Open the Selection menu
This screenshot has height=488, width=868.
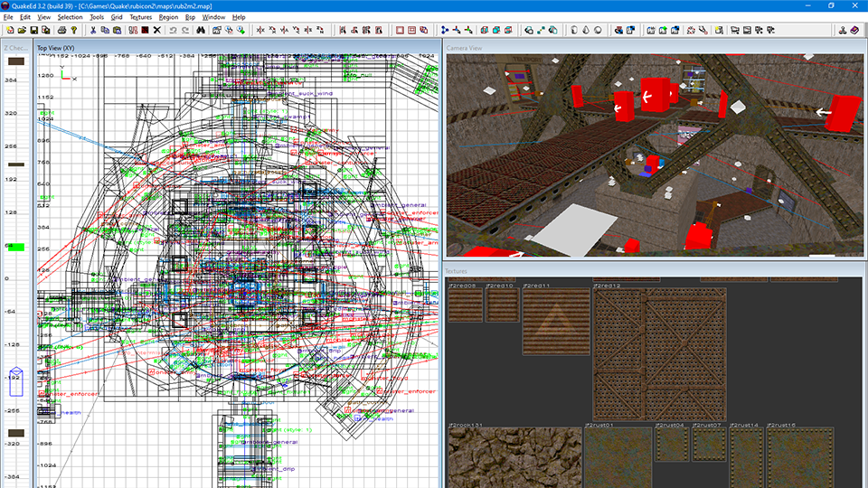coord(70,17)
